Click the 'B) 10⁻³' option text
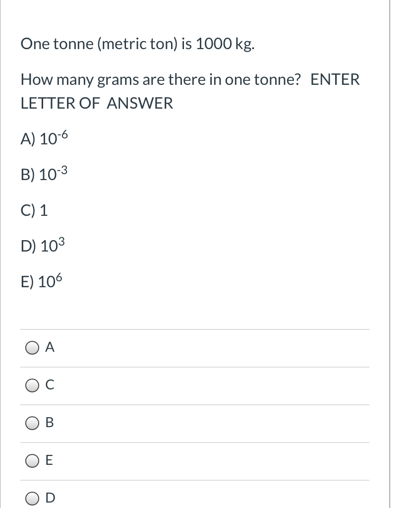Image resolution: width=420 pixels, height=508 pixels. tap(44, 174)
